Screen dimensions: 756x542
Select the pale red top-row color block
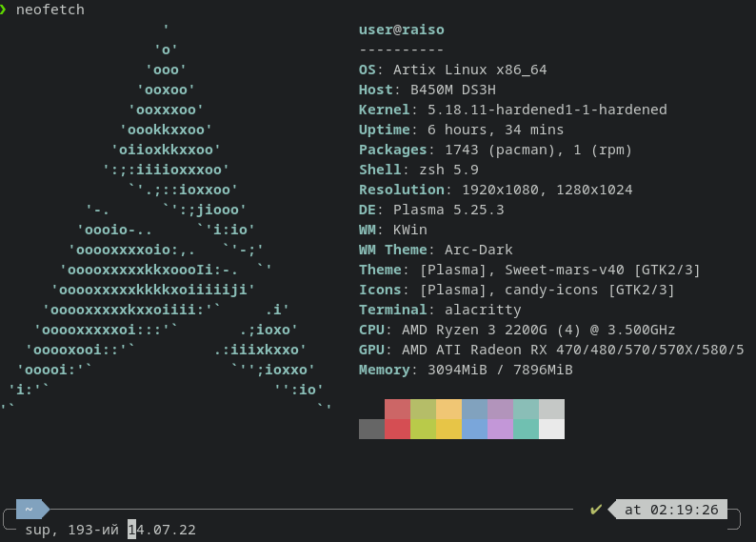pos(397,409)
